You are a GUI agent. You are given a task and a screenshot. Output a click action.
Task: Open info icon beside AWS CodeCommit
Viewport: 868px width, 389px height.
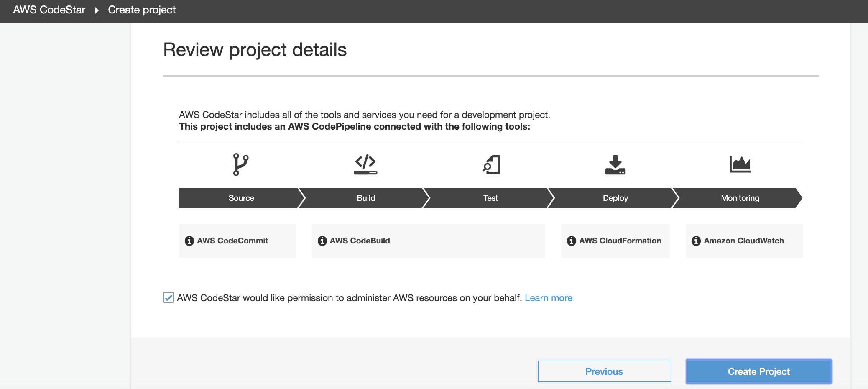189,241
